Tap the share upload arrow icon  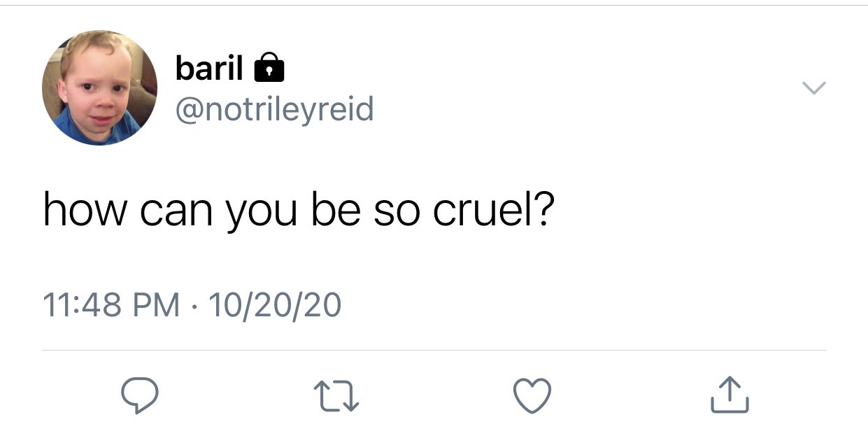click(729, 395)
